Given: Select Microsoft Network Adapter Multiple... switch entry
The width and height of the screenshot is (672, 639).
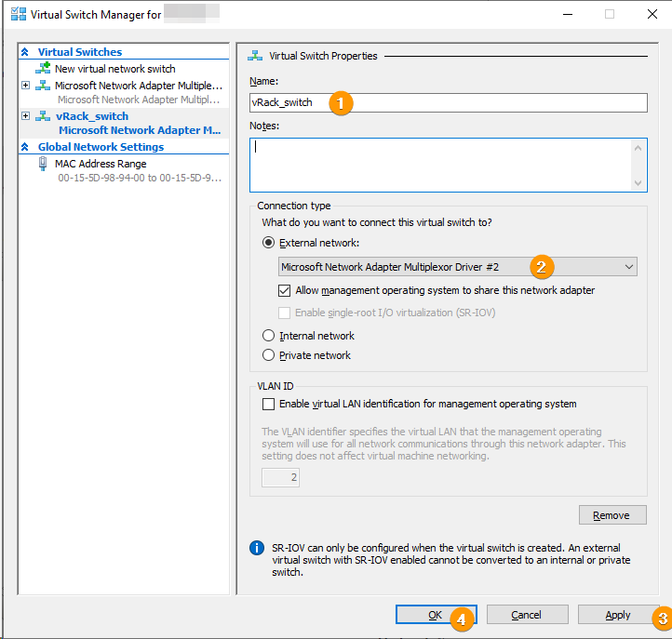Looking at the screenshot, I should 139,86.
